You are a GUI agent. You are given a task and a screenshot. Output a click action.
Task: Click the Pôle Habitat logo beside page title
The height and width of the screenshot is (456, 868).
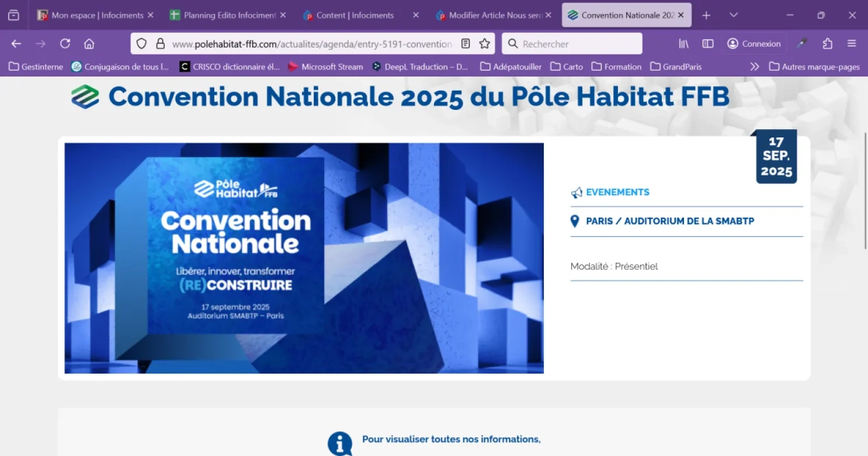click(85, 96)
